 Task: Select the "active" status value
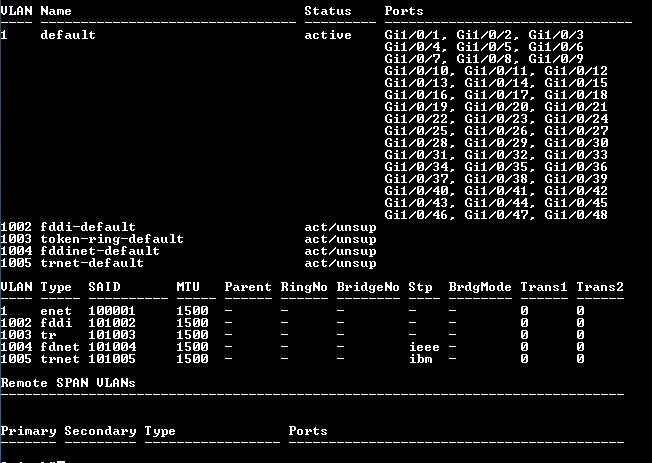click(328, 35)
